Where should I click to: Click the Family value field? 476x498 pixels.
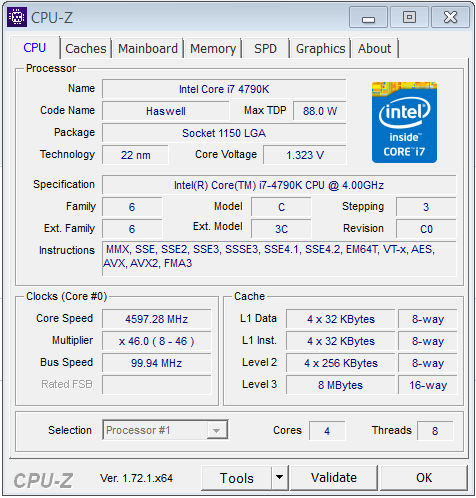[x=132, y=207]
